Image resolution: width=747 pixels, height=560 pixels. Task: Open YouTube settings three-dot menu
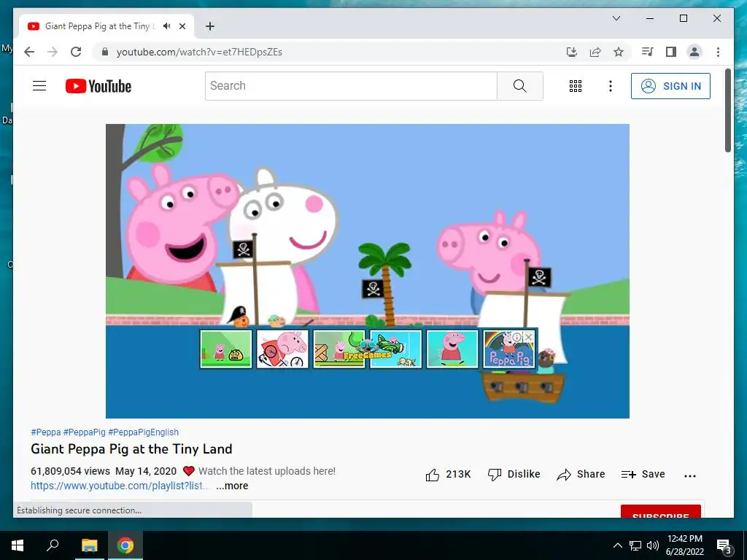point(611,86)
